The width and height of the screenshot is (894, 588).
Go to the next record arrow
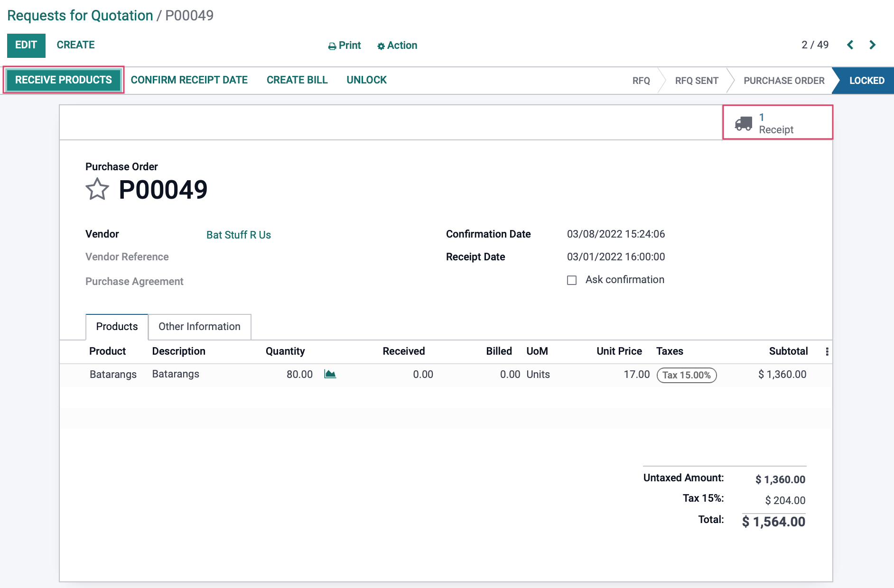pos(872,45)
